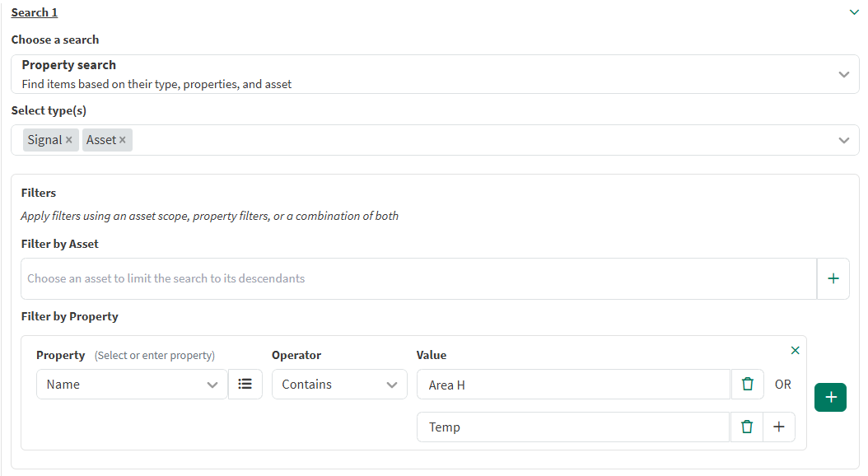Remove the Signal type chip
Image resolution: width=868 pixels, height=476 pixels.
click(69, 140)
